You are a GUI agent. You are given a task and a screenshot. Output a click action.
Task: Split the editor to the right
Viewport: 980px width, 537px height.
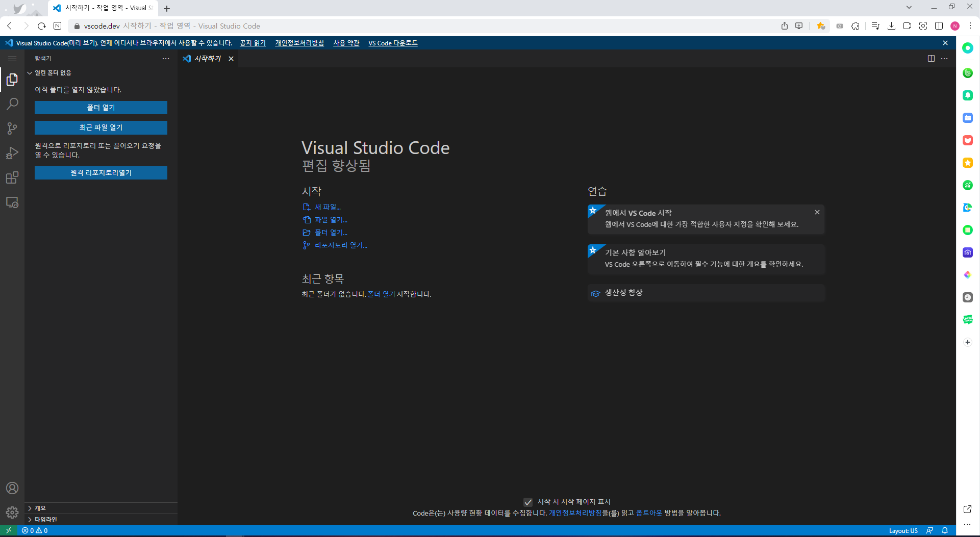(x=931, y=59)
